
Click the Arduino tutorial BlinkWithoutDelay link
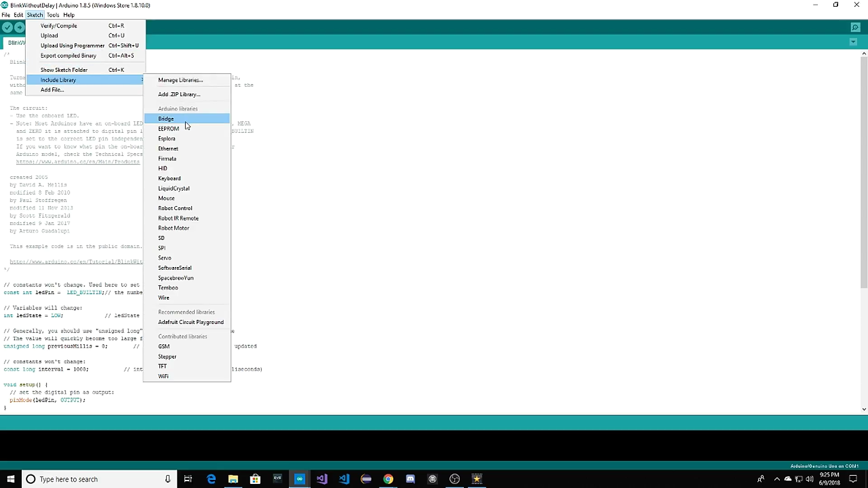click(x=76, y=262)
